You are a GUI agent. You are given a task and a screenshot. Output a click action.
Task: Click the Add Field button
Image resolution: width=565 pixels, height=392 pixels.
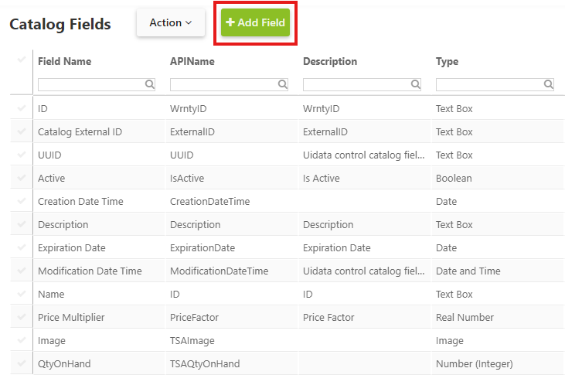click(x=256, y=23)
